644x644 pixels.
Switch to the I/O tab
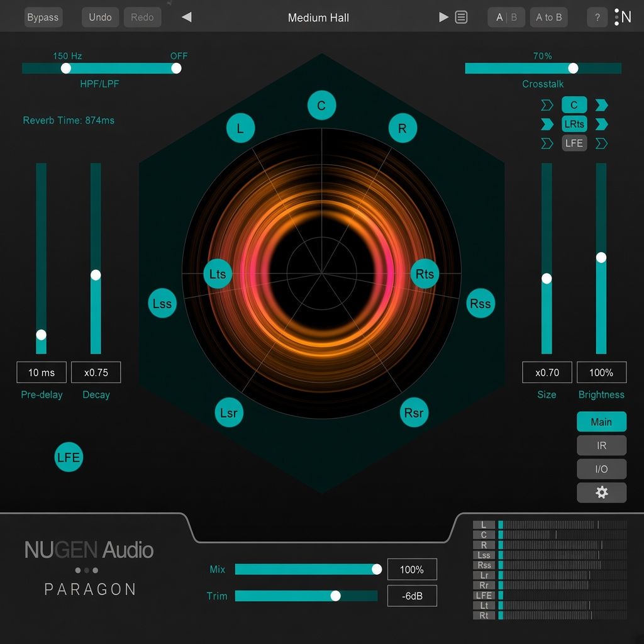(601, 469)
